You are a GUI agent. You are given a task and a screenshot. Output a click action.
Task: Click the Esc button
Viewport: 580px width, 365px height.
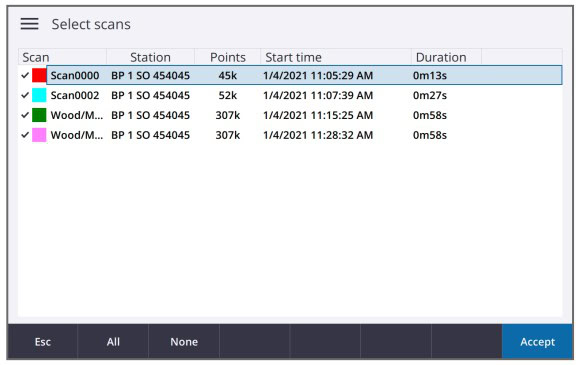(43, 342)
